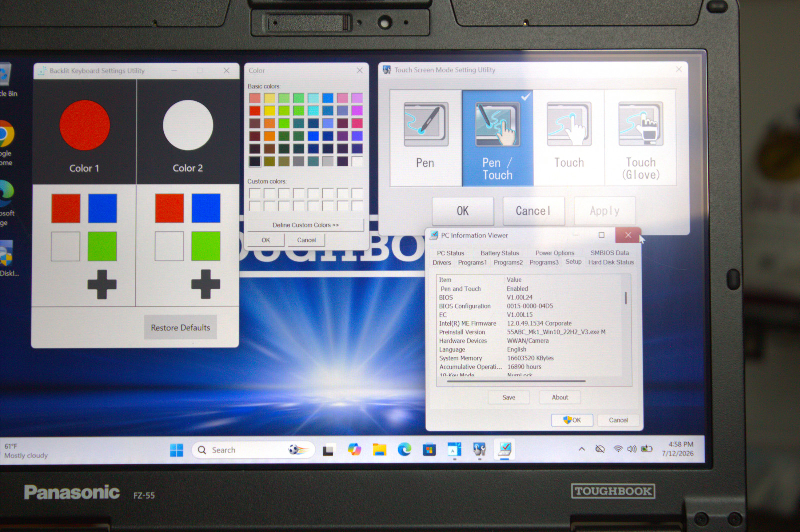Pick green swatch under Color 1
The height and width of the screenshot is (532, 800).
102,246
